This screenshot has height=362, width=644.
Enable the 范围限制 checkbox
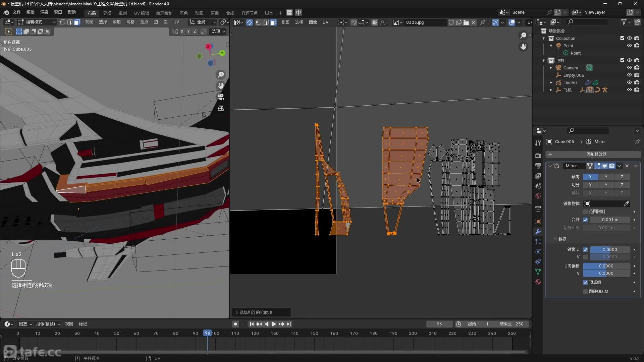585,212
